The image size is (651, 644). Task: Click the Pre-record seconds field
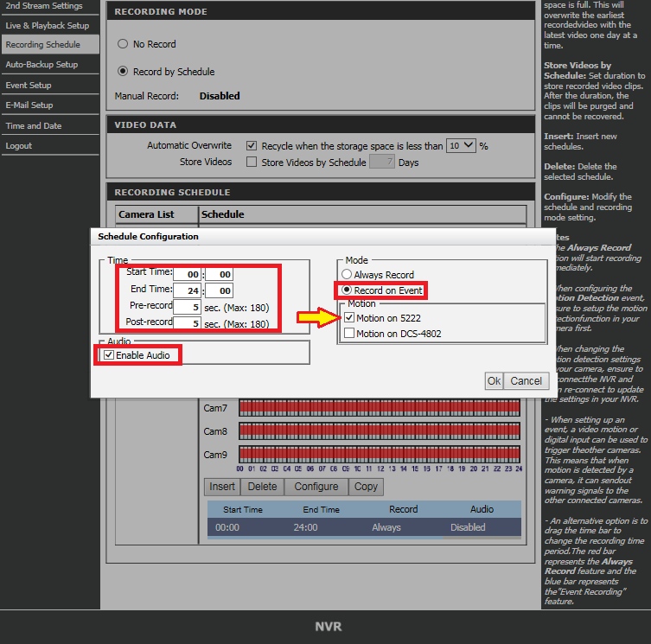(x=187, y=307)
